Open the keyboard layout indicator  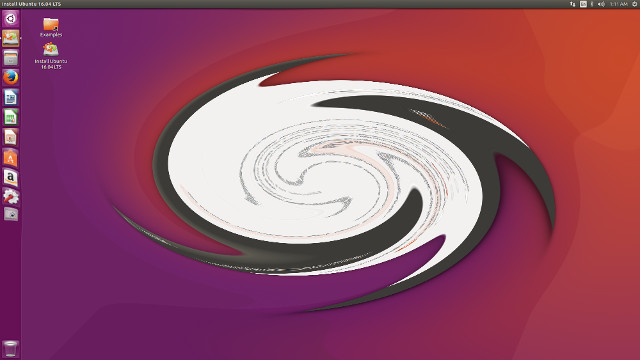583,4
